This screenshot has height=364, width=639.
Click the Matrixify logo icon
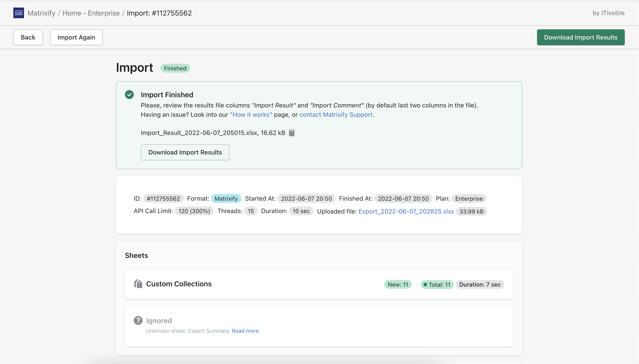point(18,13)
